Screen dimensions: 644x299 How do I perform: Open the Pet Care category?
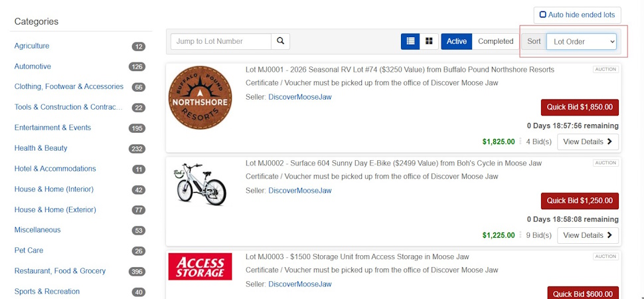point(29,250)
